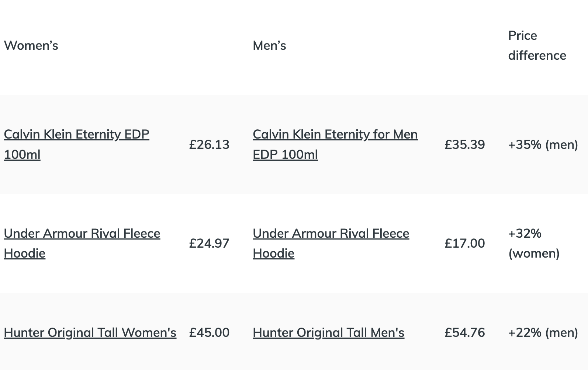Select the £24.97 price cell
The height and width of the screenshot is (370, 588).
[209, 244]
